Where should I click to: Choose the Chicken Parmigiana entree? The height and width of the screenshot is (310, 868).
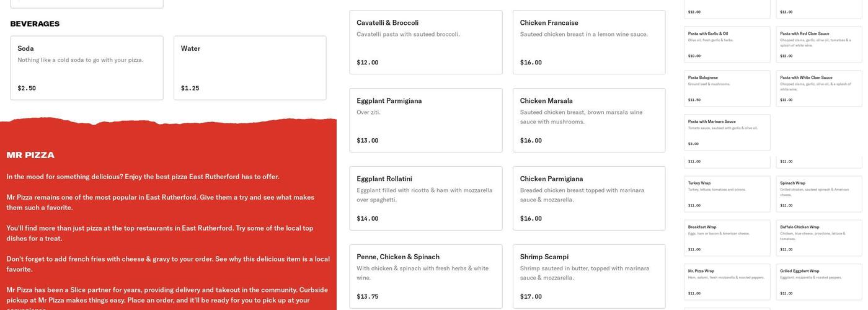coord(589,198)
